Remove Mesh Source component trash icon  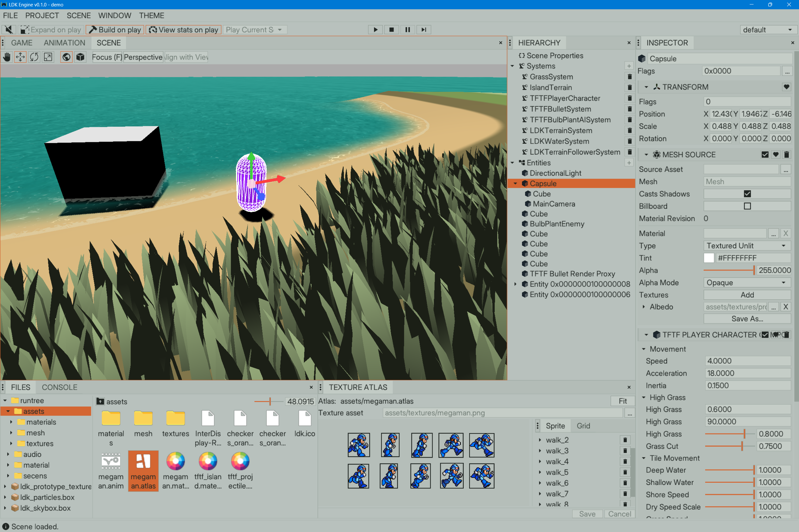[x=787, y=155]
